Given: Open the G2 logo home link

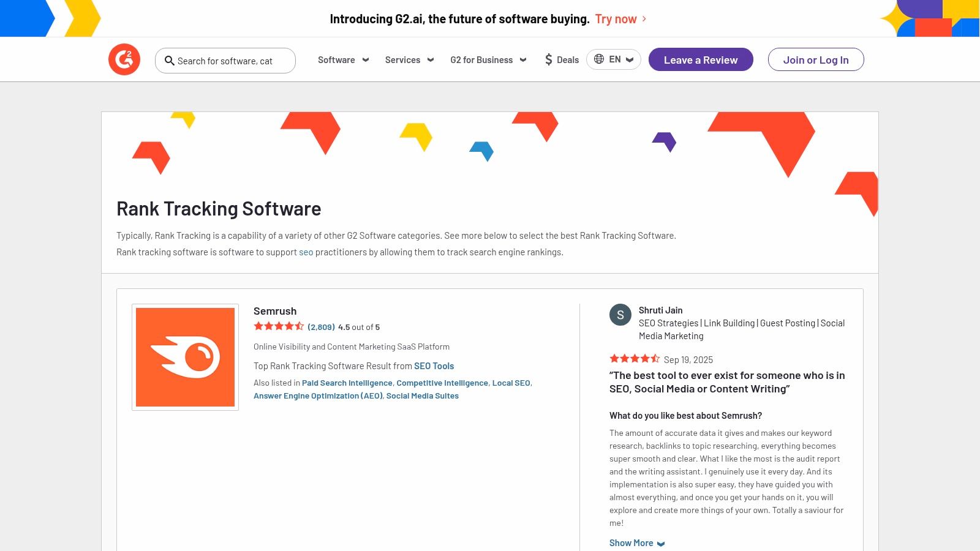Looking at the screenshot, I should coord(124,59).
